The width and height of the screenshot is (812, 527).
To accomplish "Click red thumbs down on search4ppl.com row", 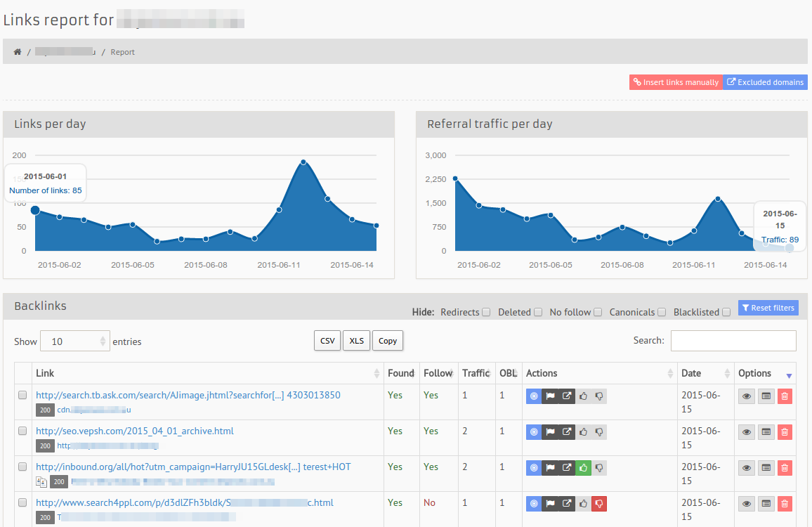I will (x=599, y=503).
